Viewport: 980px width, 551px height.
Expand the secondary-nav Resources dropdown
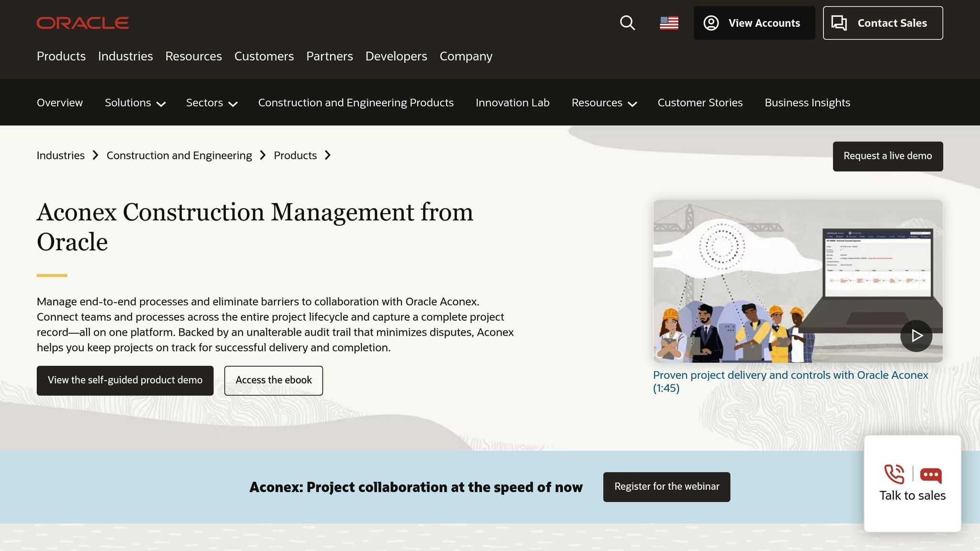coord(604,103)
